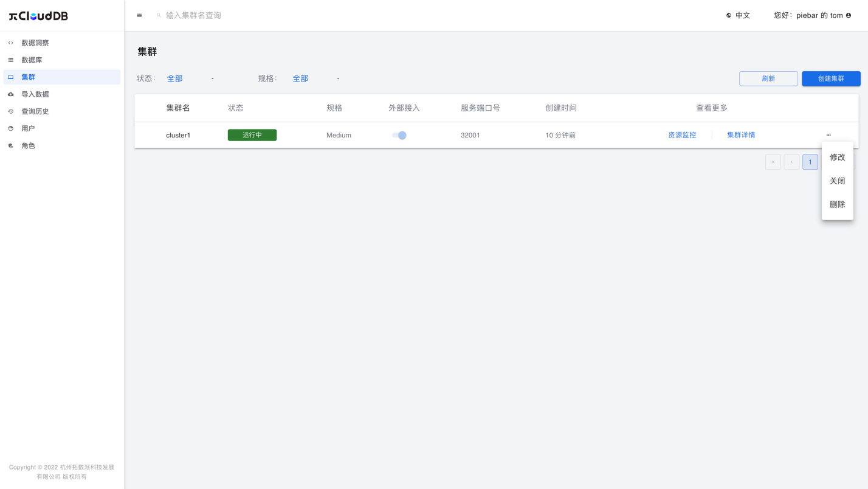Open 查询历史 in the sidebar
The height and width of the screenshot is (489, 868).
[x=62, y=111]
